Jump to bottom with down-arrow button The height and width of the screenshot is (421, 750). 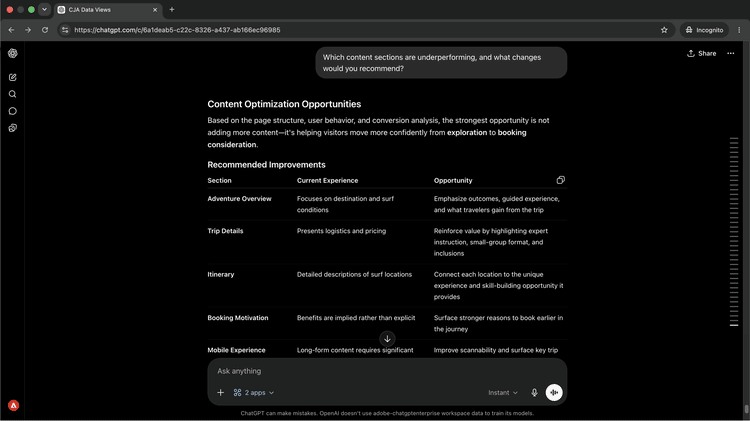(x=387, y=339)
